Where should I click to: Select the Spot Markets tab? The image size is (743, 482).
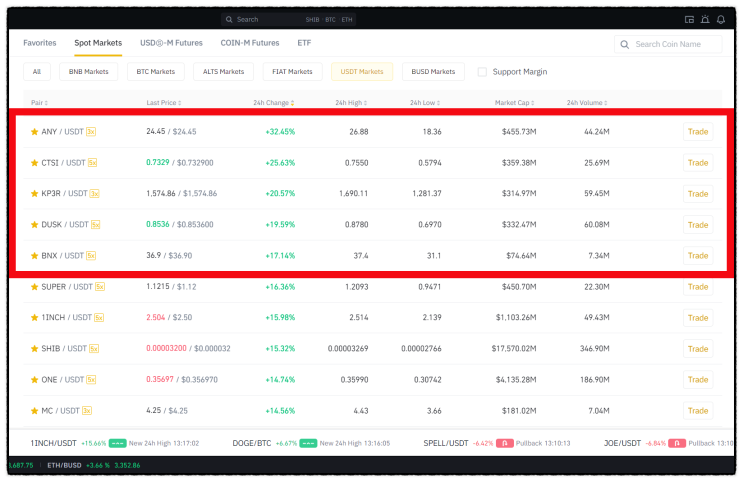click(x=98, y=43)
